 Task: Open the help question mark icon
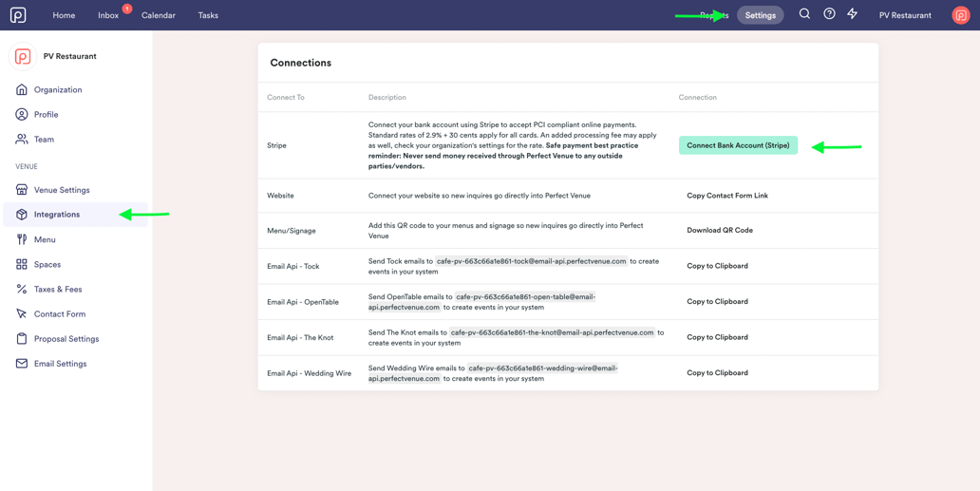(829, 13)
